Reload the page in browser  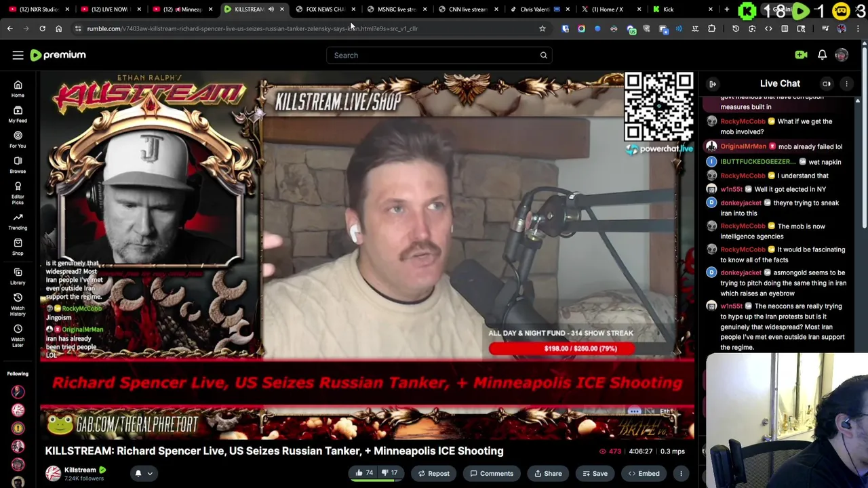(x=42, y=28)
